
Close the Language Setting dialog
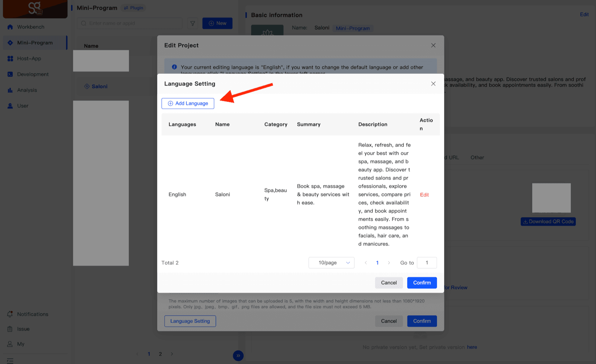(x=433, y=84)
